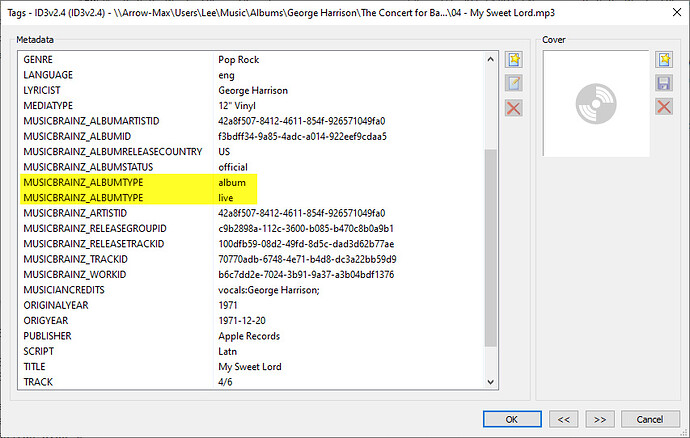This screenshot has height=438, width=690.
Task: Click the Apple Records publisher value
Action: [x=249, y=336]
